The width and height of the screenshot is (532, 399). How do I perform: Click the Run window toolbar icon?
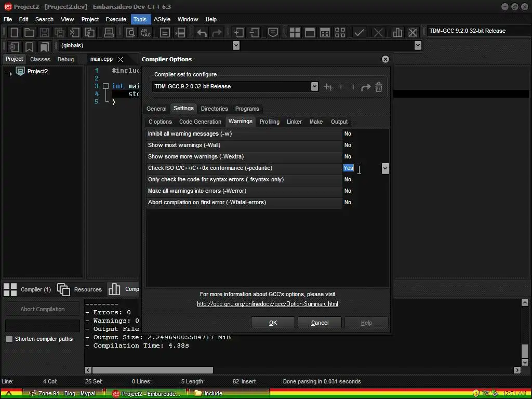click(x=310, y=33)
